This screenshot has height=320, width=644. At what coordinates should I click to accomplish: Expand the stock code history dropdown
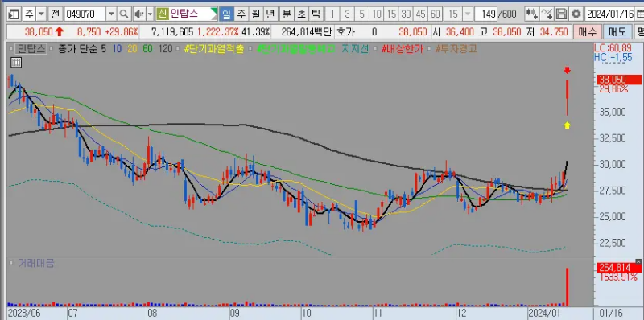point(111,14)
